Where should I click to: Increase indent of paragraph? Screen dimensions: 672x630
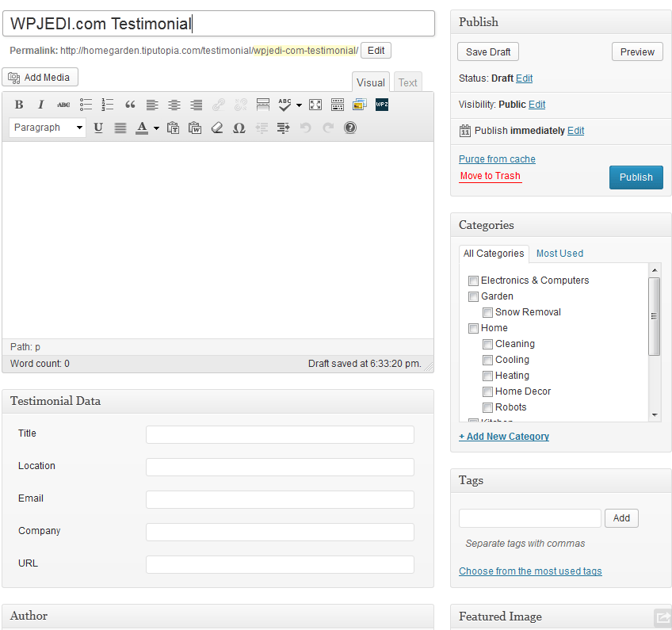click(283, 128)
